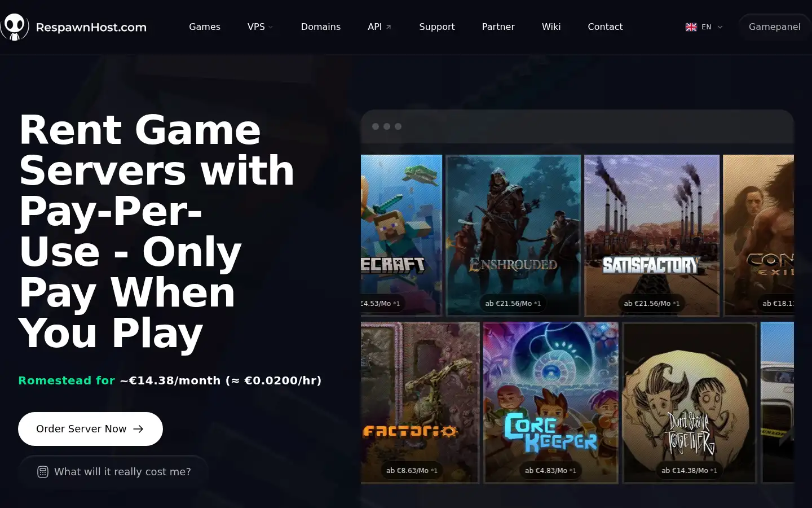Open the Gamepanel button
This screenshot has width=812, height=508.
[774, 27]
